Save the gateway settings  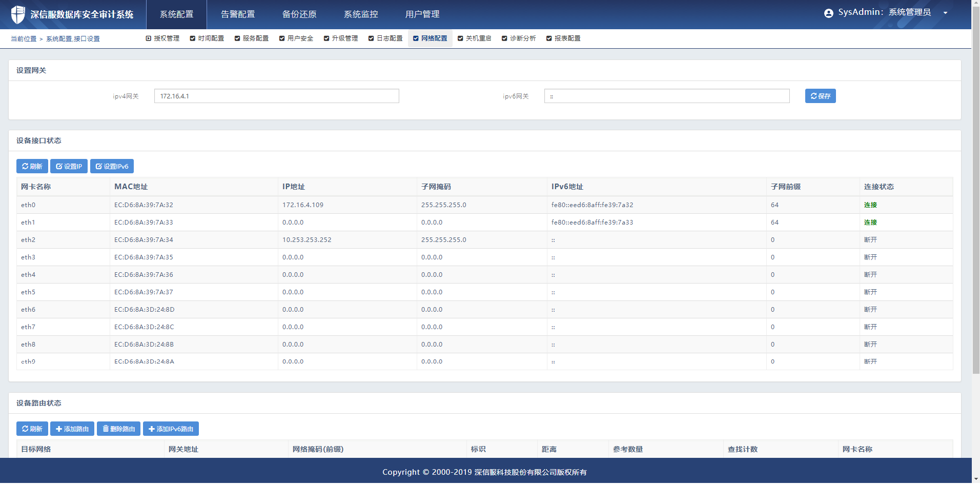[820, 96]
